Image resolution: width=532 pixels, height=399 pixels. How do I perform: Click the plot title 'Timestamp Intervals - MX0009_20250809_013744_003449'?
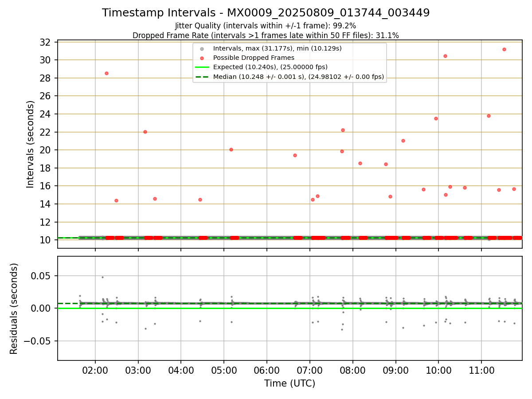tap(266, 13)
